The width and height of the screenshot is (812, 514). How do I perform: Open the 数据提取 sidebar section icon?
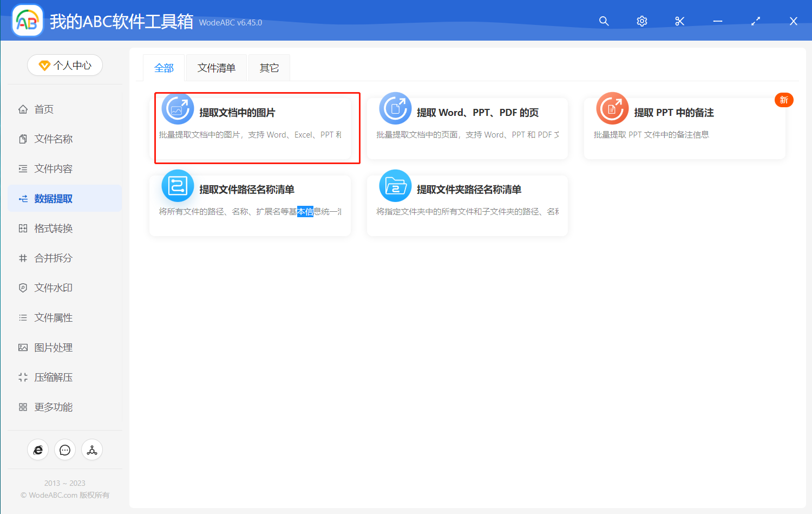pyautogui.click(x=23, y=198)
